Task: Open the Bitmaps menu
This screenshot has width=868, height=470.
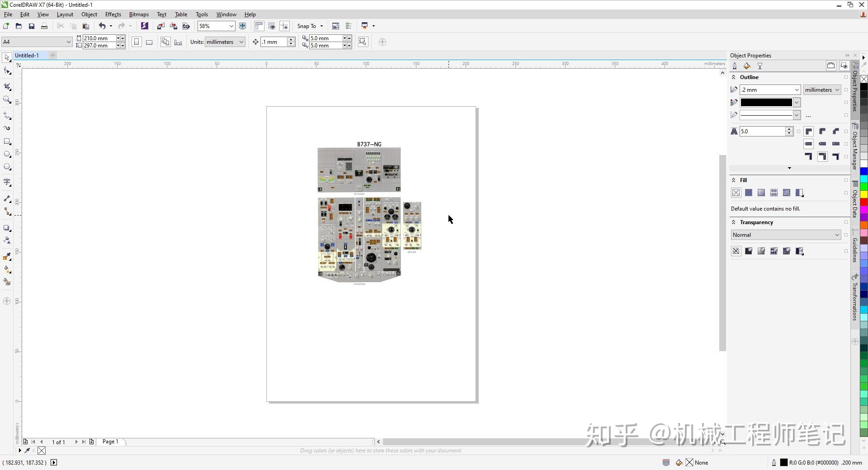Action: click(139, 14)
